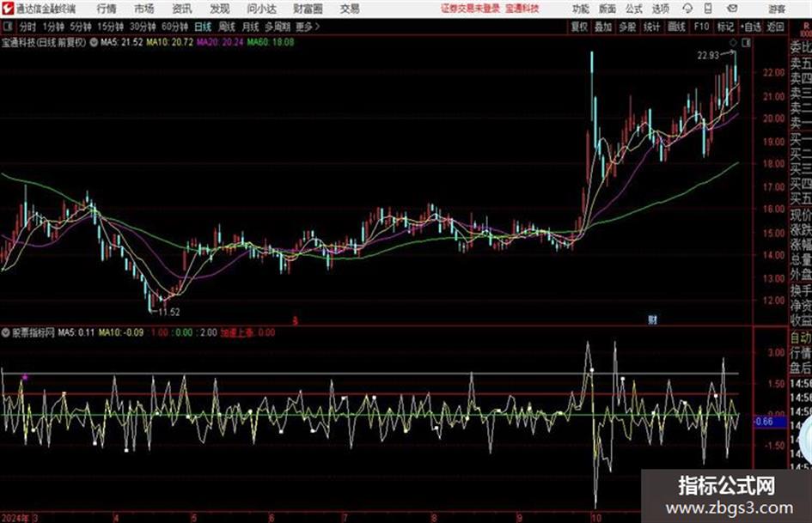Click the sub-chart MA10: -0.09 label
Screen dimensions: 812x523
121,332
